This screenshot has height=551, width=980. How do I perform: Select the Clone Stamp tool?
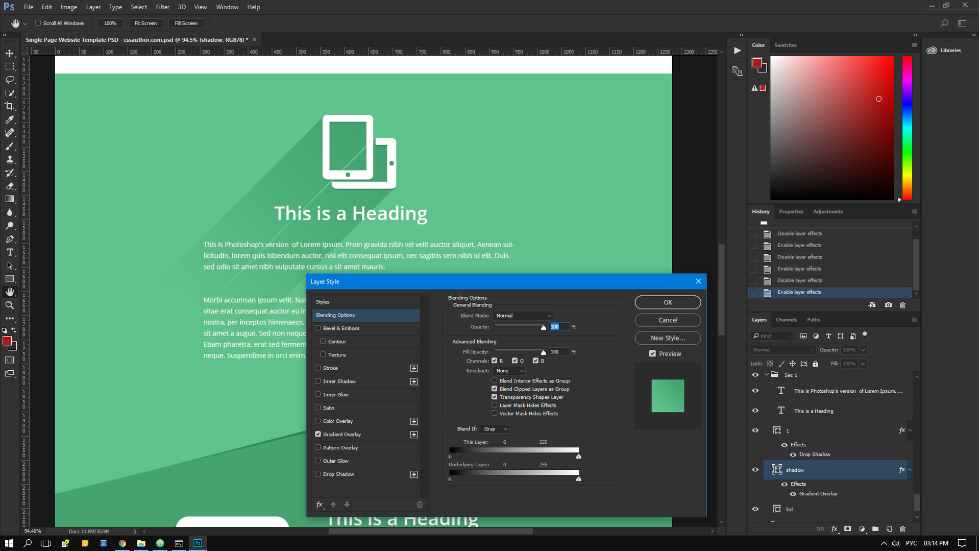pyautogui.click(x=10, y=159)
